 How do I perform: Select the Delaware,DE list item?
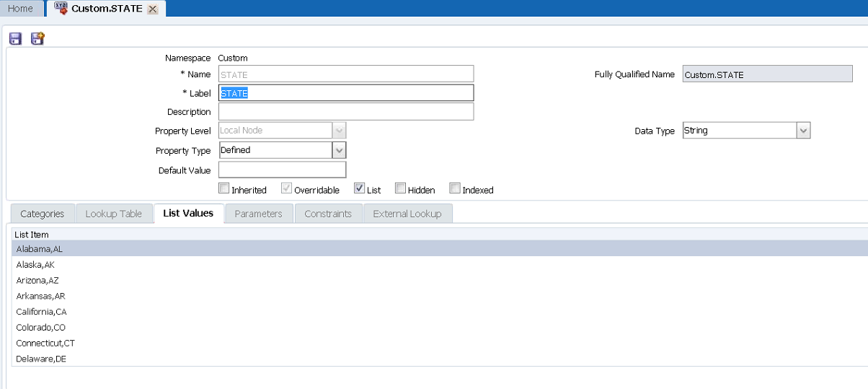[x=41, y=359]
